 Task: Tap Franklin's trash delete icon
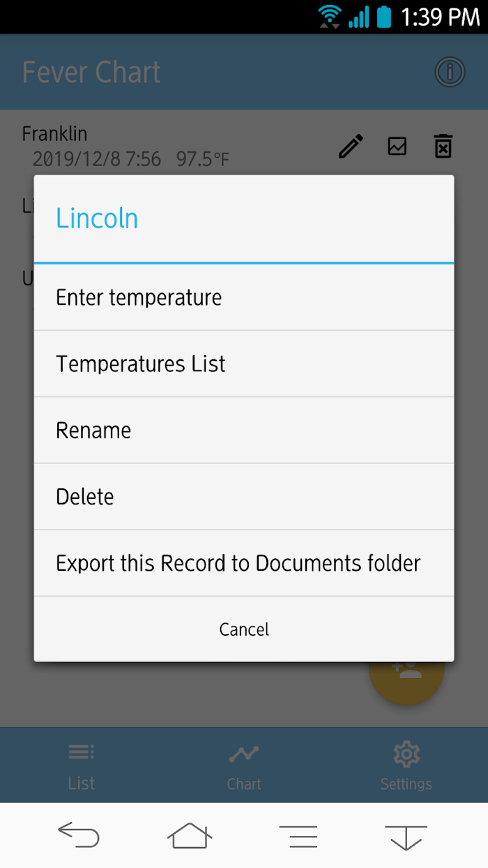point(443,147)
